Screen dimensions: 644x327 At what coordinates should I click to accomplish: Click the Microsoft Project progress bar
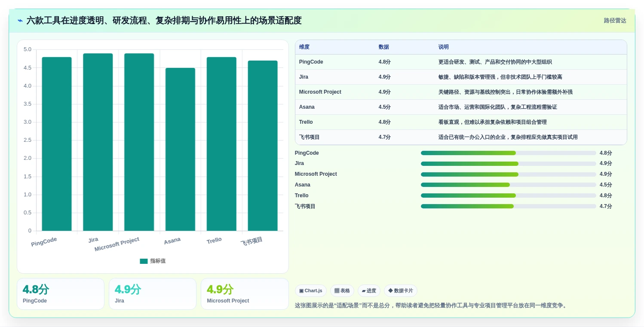click(x=509, y=174)
